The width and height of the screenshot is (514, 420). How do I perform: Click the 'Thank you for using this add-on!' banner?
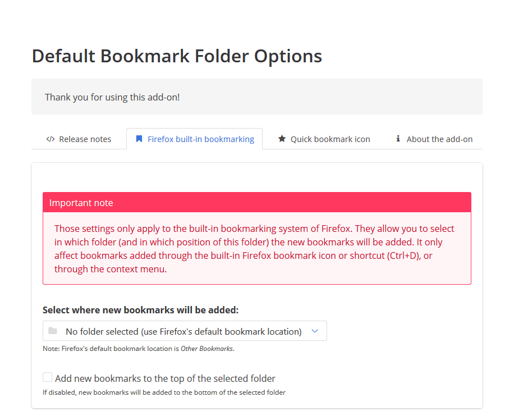(257, 97)
